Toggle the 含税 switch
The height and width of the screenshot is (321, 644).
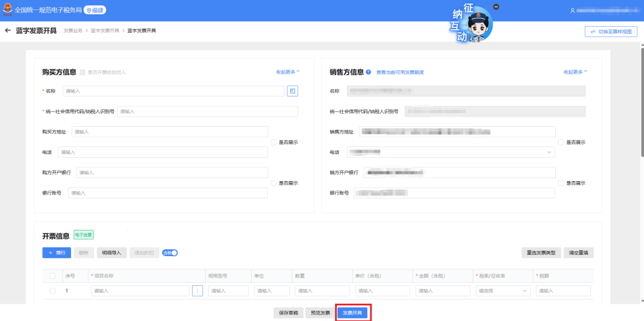170,253
